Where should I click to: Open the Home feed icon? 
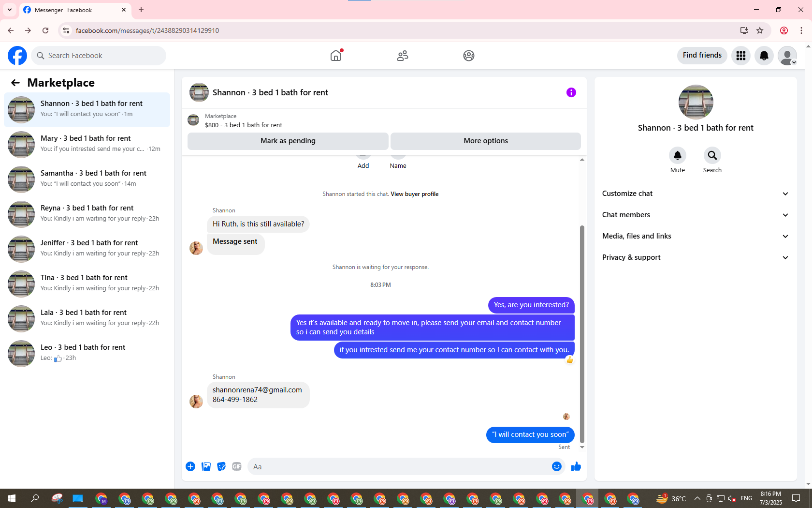point(336,56)
